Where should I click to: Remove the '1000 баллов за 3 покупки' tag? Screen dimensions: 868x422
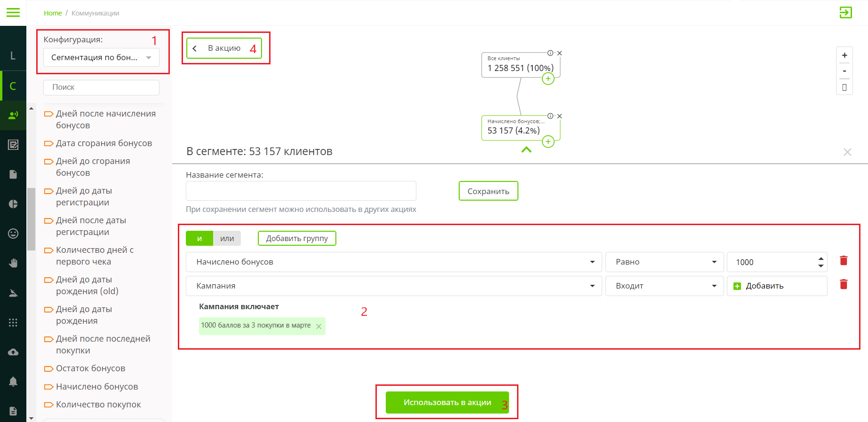coord(319,326)
